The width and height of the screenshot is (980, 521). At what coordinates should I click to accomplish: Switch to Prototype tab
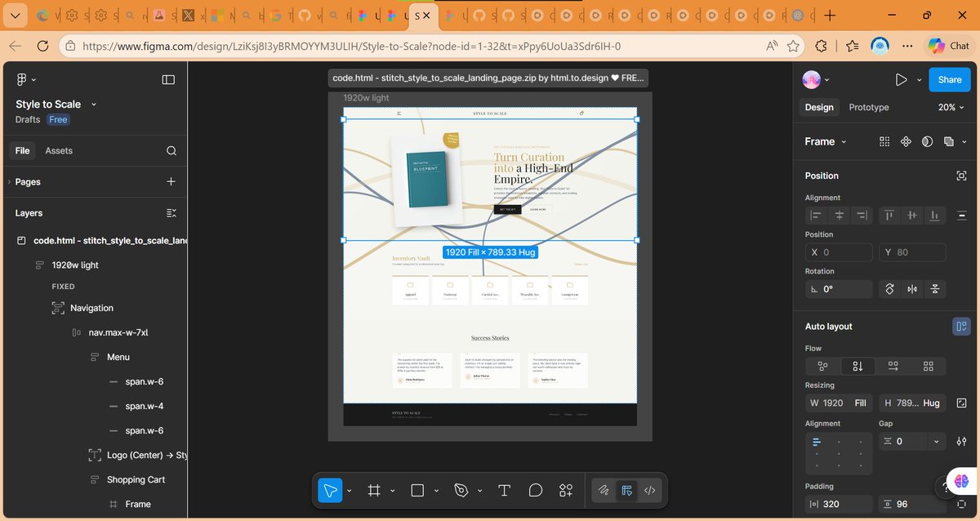pyautogui.click(x=869, y=107)
